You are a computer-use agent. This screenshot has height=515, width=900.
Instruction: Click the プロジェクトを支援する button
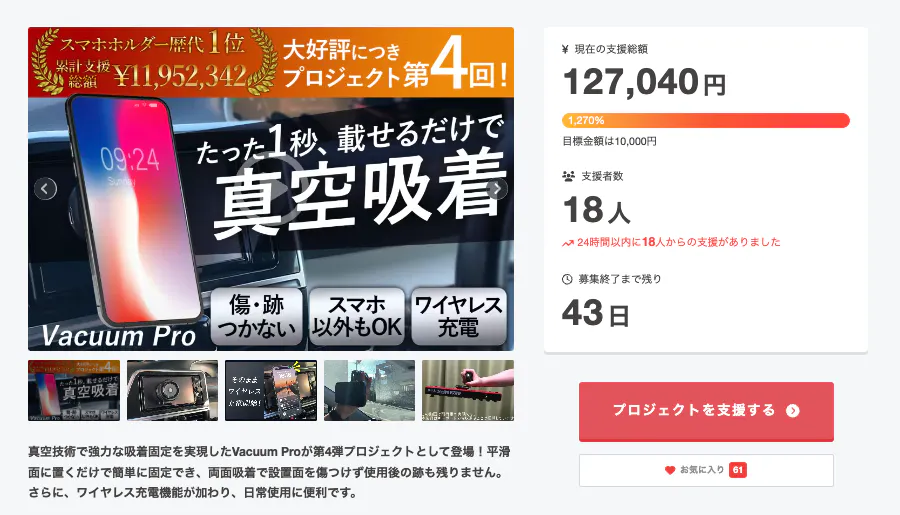point(706,411)
